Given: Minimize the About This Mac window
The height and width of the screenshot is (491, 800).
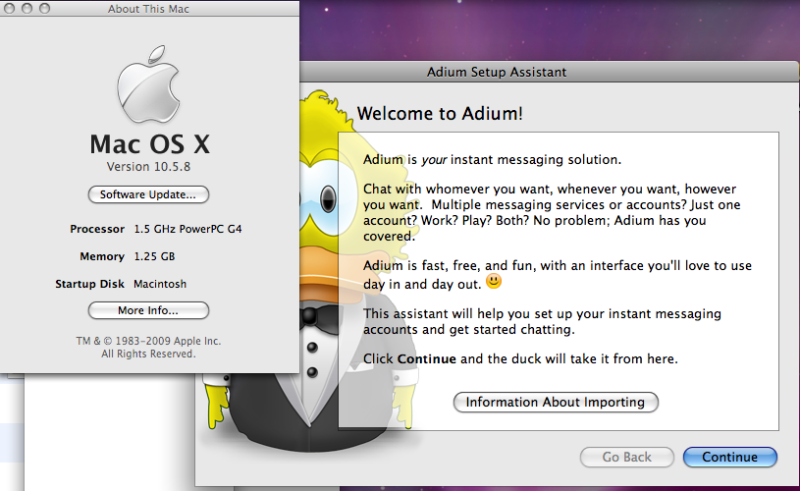Looking at the screenshot, I should 27,9.
